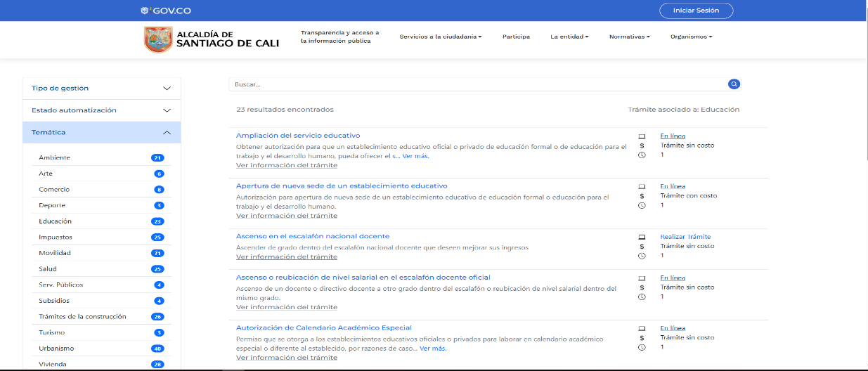Click the clock icon in Ascenso en el escalafón nacional row
This screenshot has height=371, width=868.
(x=642, y=256)
